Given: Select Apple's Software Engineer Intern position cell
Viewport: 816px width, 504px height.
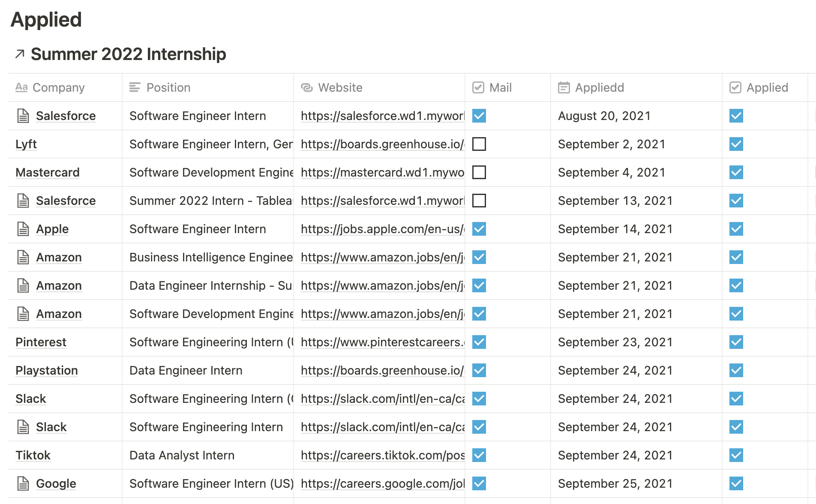Looking at the screenshot, I should pyautogui.click(x=208, y=229).
